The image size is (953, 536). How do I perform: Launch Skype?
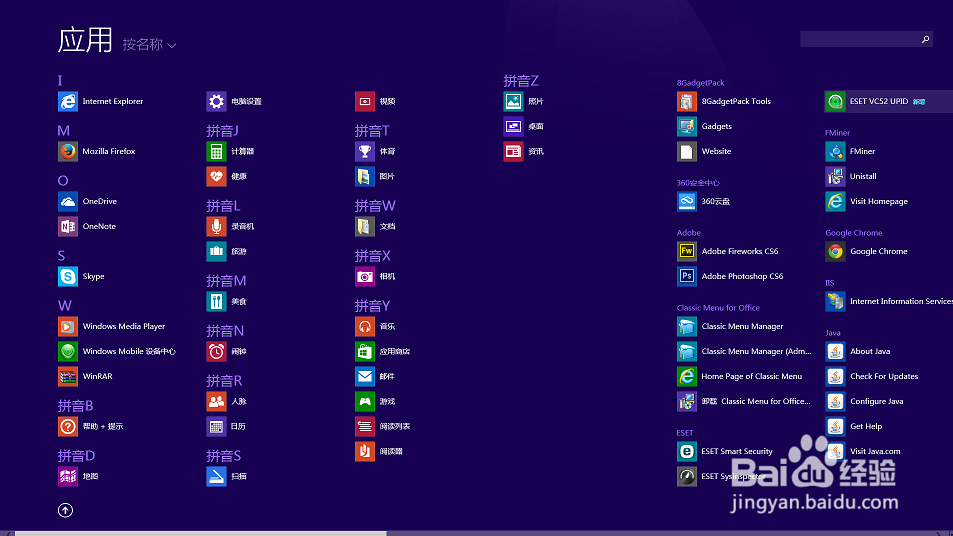pos(81,277)
